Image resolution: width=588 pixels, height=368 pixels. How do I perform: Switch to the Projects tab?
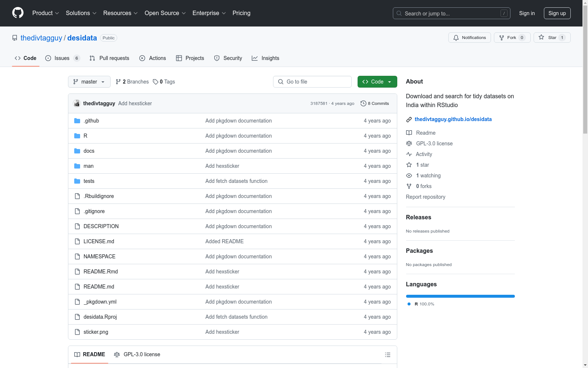[x=190, y=58]
